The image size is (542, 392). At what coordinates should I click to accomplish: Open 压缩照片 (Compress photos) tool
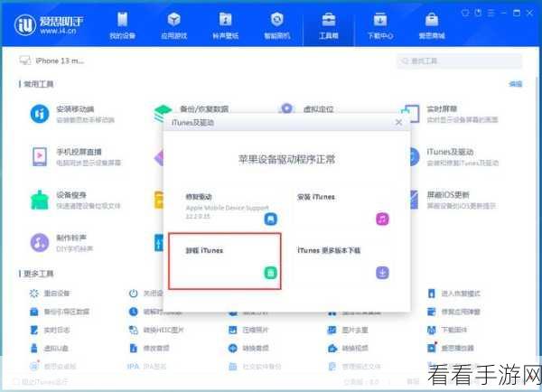[x=248, y=330]
